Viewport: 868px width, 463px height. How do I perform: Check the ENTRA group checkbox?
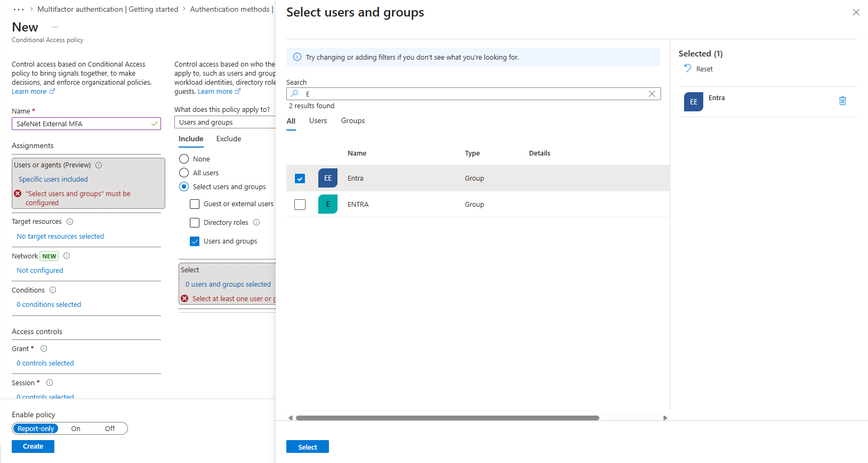pyautogui.click(x=300, y=205)
